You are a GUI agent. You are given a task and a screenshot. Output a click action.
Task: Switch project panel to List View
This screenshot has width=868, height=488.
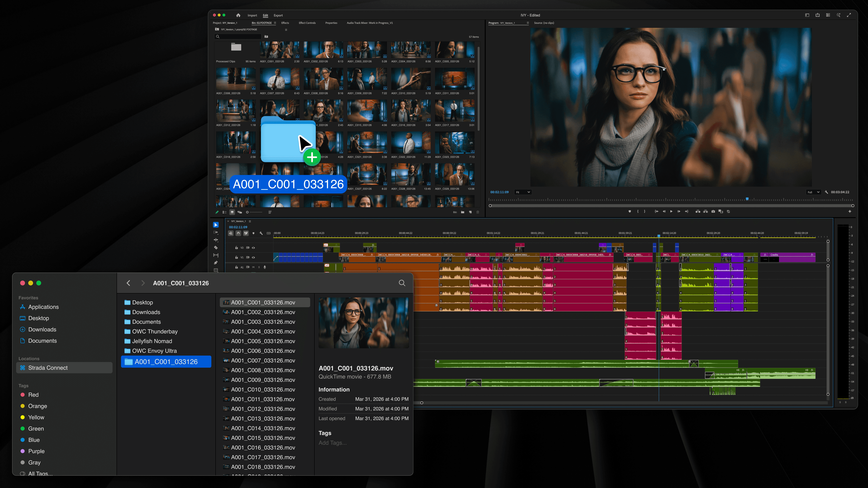[224, 212]
